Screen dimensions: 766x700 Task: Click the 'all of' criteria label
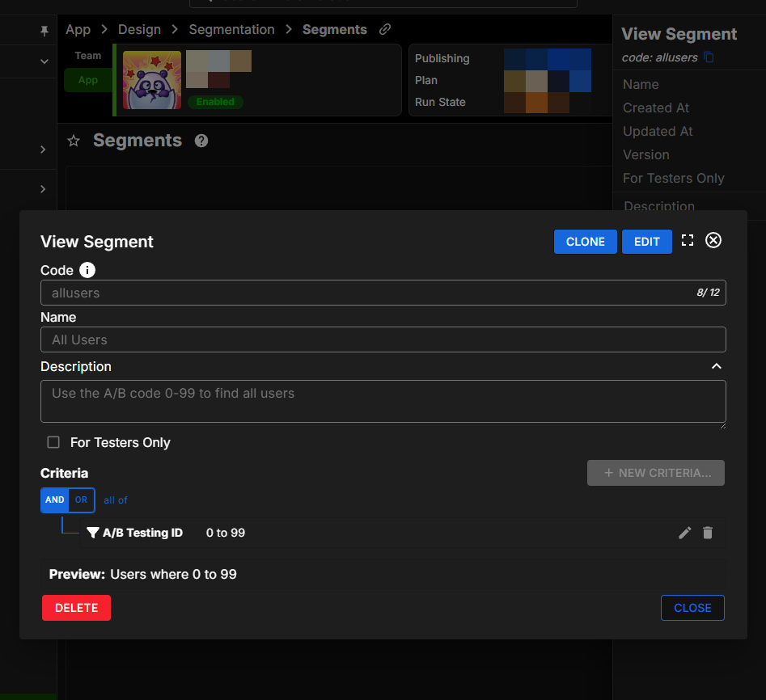(116, 500)
